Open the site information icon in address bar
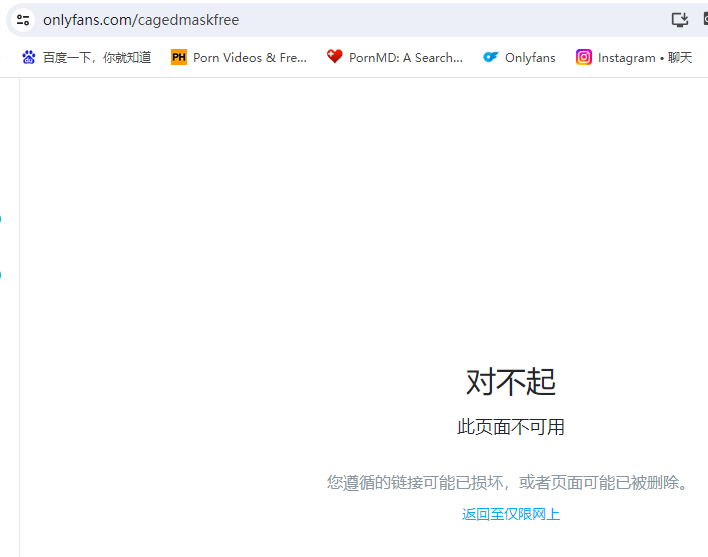The height and width of the screenshot is (557, 708). coord(23,20)
